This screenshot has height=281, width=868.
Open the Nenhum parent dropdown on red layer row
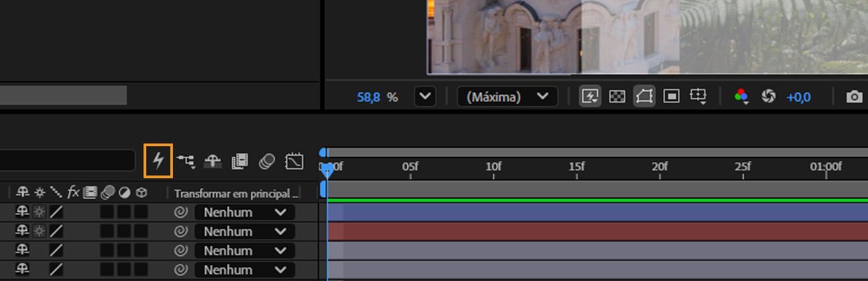[x=244, y=232]
